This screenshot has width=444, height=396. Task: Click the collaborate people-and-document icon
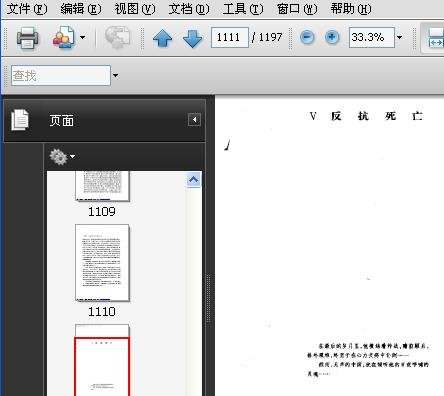coord(63,37)
